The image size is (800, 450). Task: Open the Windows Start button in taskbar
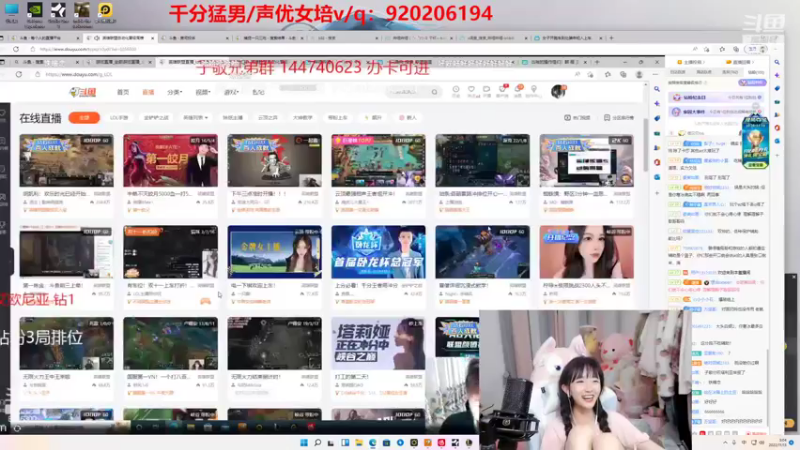click(304, 442)
